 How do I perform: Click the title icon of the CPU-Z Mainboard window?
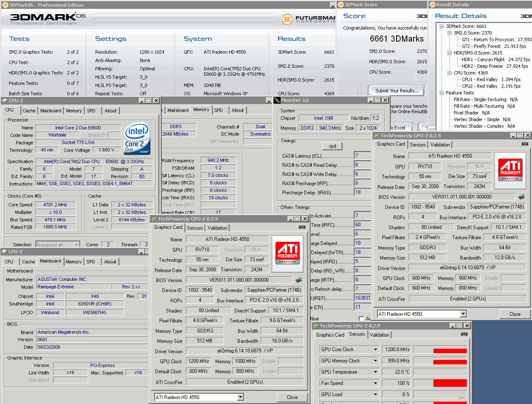[x=5, y=251]
